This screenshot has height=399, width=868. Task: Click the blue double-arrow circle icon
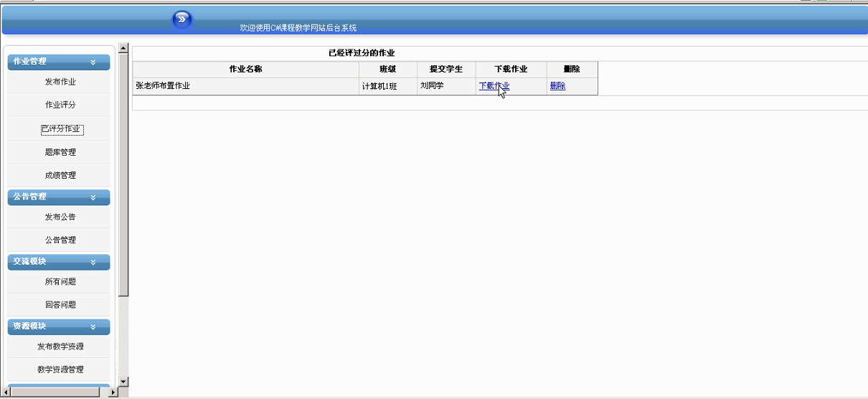pyautogui.click(x=183, y=19)
